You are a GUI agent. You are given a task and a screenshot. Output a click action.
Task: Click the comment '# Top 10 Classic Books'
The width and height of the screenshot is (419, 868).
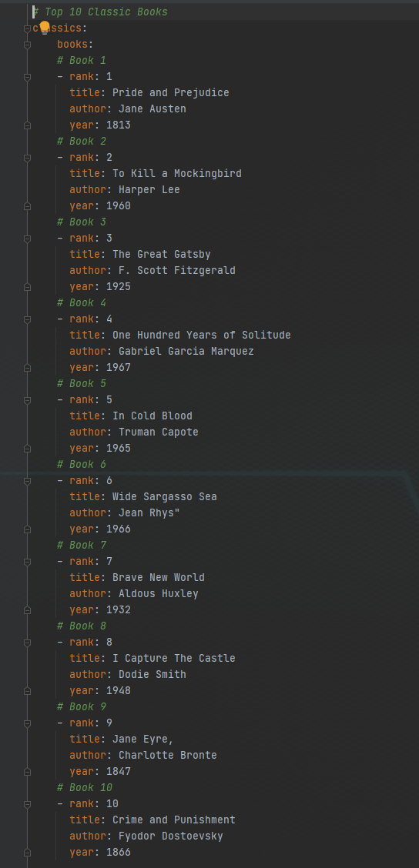[x=100, y=12]
